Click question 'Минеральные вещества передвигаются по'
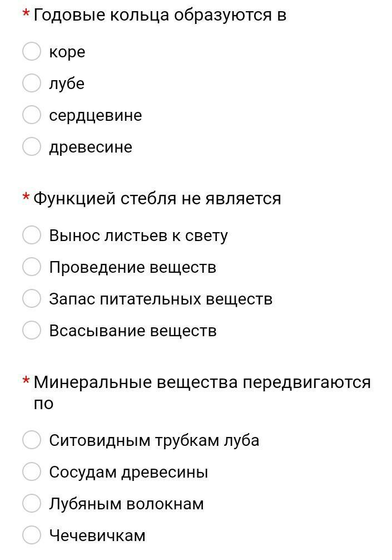The width and height of the screenshot is (392, 560). click(x=201, y=382)
